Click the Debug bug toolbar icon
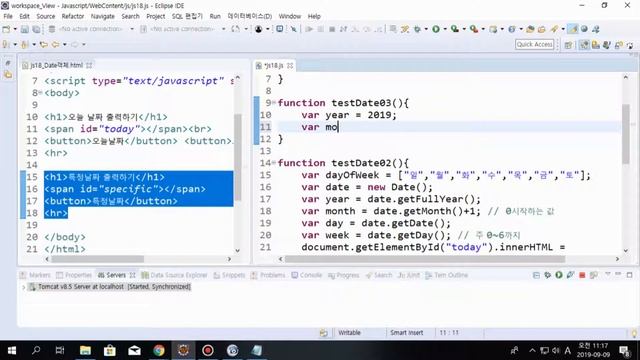The image size is (640, 360). 417,29
